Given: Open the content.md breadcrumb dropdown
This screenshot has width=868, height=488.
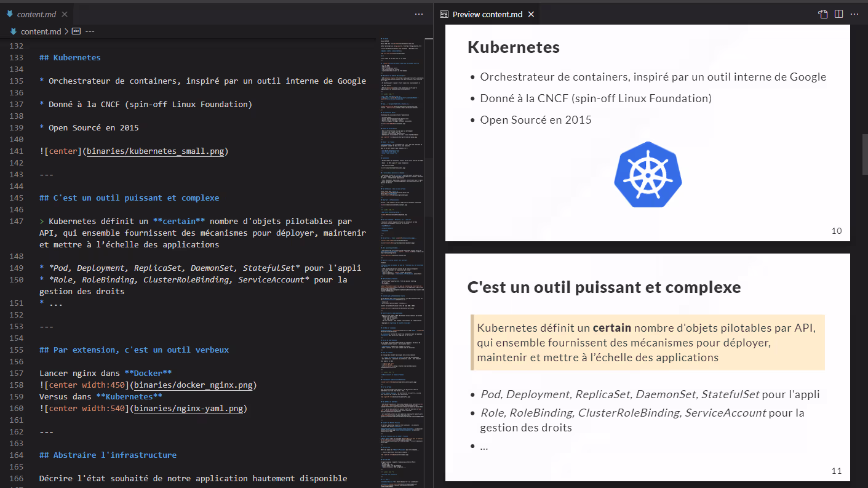Looking at the screenshot, I should pos(41,31).
